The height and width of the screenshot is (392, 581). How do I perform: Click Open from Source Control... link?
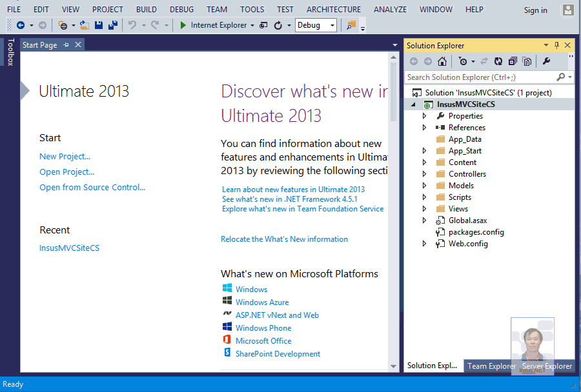pyautogui.click(x=92, y=188)
